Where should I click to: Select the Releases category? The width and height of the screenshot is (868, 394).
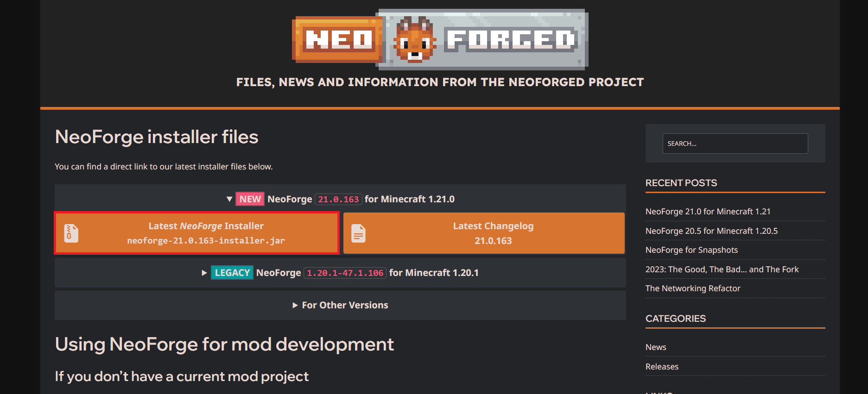click(662, 367)
